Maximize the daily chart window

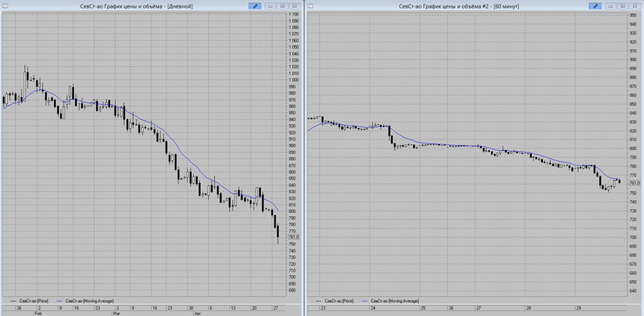tap(282, 6)
